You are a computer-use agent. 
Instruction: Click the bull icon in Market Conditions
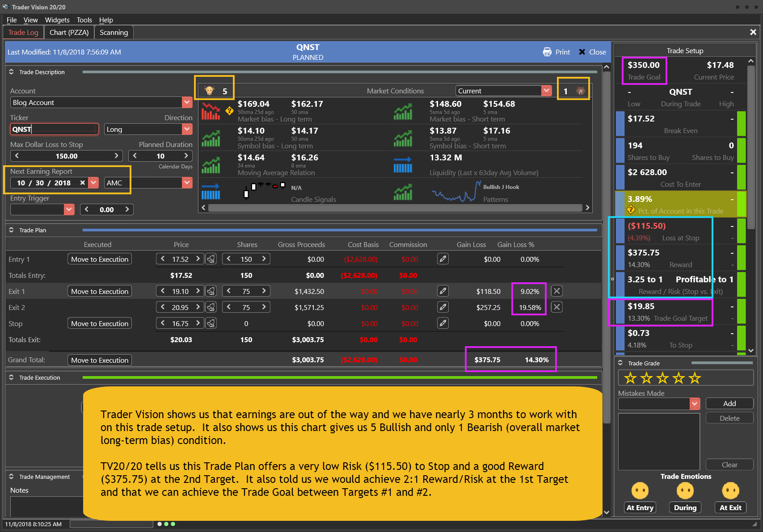tap(209, 91)
